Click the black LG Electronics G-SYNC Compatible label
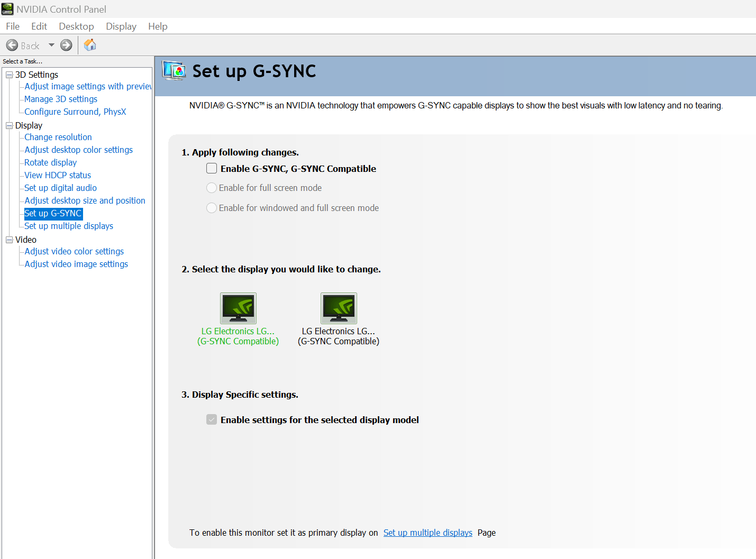The height and width of the screenshot is (559, 756). point(339,336)
